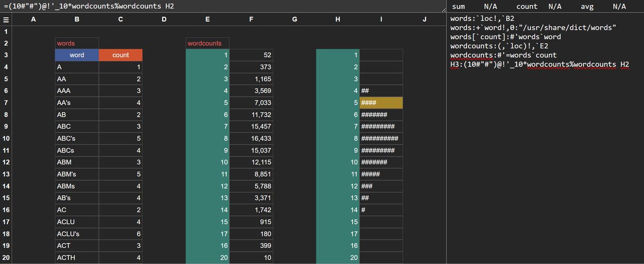Screen dimensions: 644x264
Task: Select column H header
Action: point(338,20)
